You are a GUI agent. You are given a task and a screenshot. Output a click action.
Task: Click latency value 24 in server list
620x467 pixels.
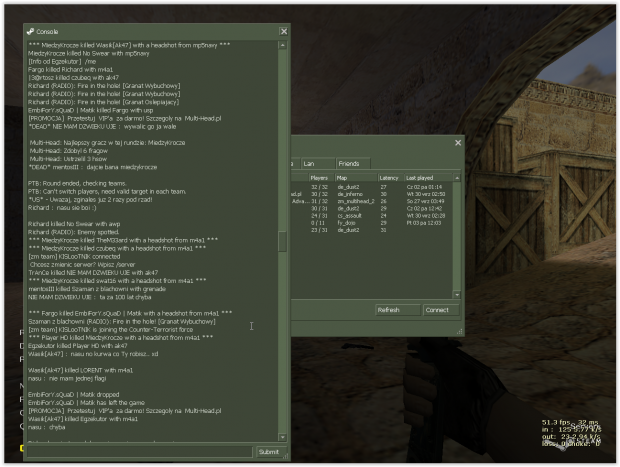click(384, 216)
